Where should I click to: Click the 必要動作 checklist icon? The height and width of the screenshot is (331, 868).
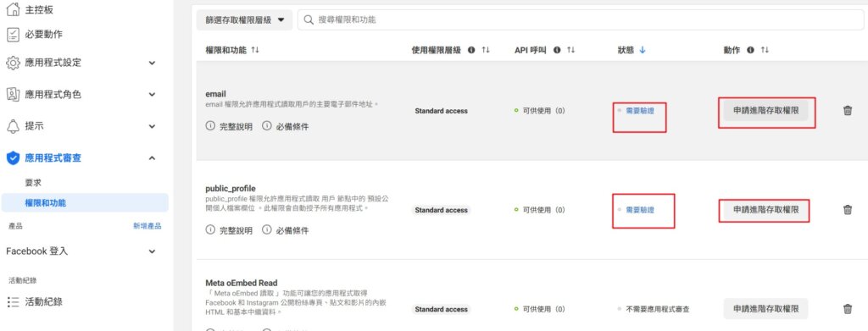[13, 35]
